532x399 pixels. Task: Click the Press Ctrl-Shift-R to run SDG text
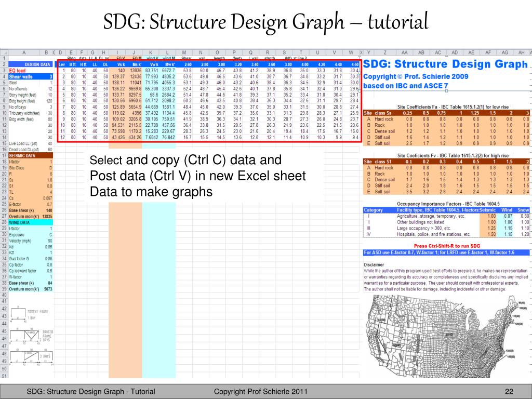click(x=447, y=246)
